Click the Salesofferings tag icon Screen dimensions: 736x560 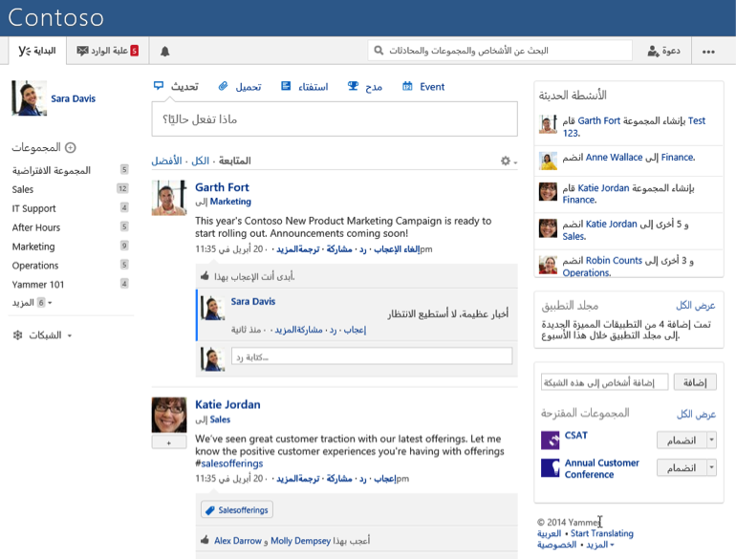pyautogui.click(x=210, y=510)
